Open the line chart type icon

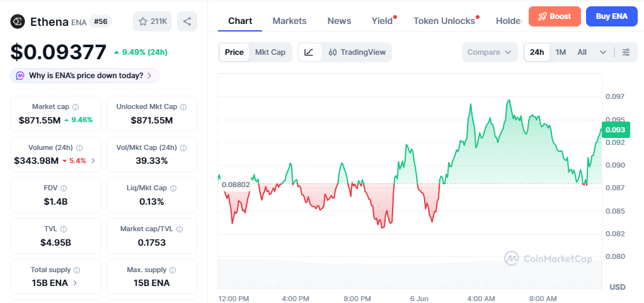[x=309, y=52]
